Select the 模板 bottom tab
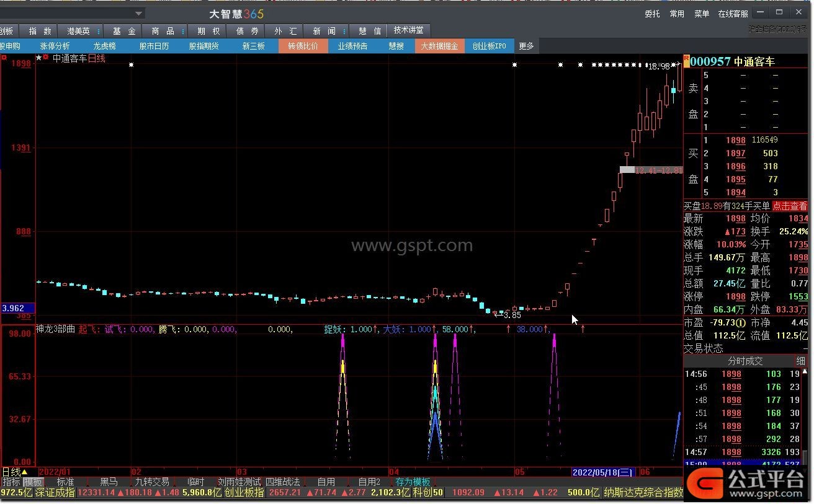814x504 pixels. (x=33, y=482)
